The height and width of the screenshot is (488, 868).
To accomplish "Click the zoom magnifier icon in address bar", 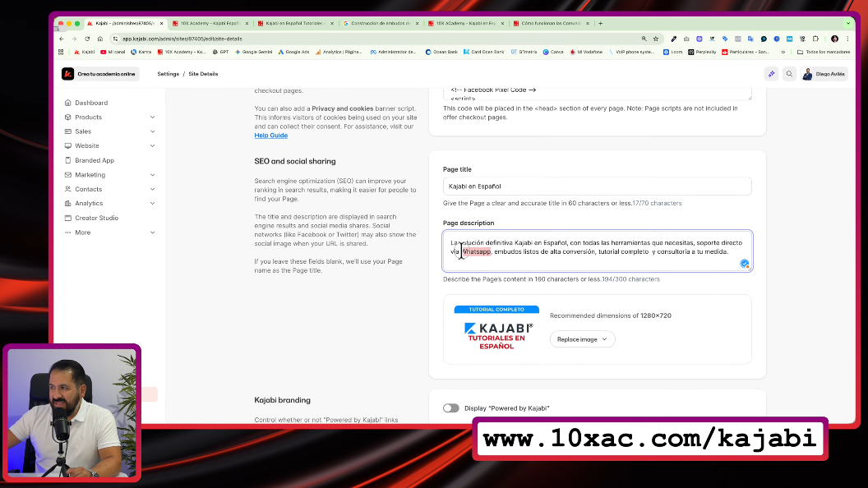I will [x=644, y=39].
